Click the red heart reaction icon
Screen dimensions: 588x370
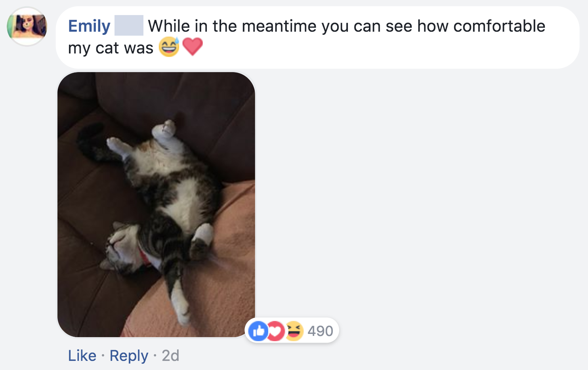[x=276, y=331]
